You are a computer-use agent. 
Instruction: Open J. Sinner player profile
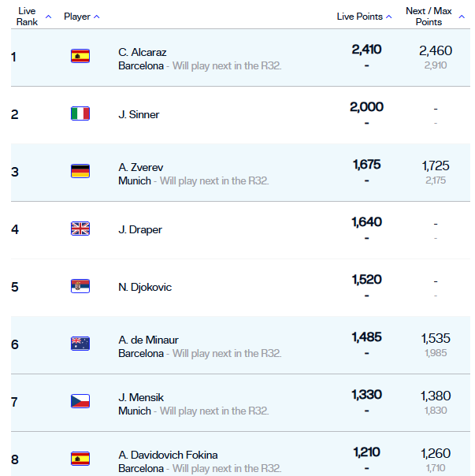(x=139, y=114)
